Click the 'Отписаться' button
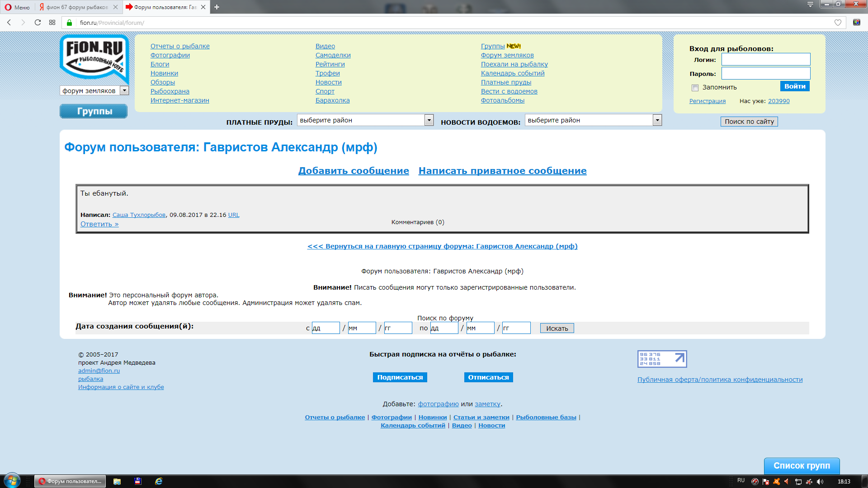868x488 pixels. pyautogui.click(x=488, y=377)
